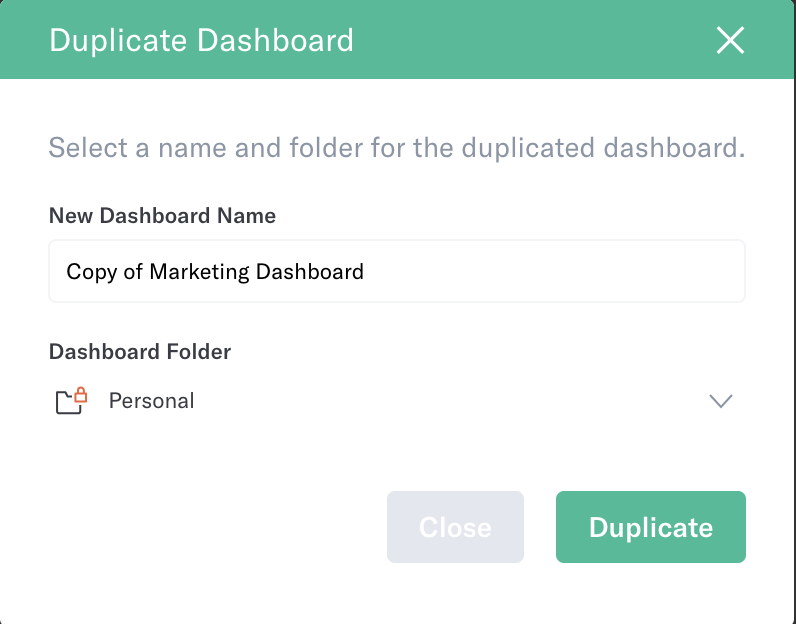Click the gray Close button
Viewport: 796px width, 624px height.
coord(455,527)
